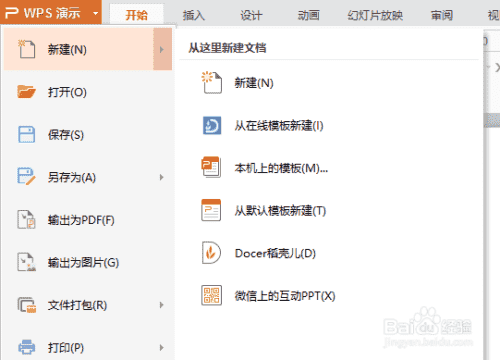Image resolution: width=500 pixels, height=360 pixels.
Task: Click the 从这里新建文档 heading text
Action: coord(227,48)
